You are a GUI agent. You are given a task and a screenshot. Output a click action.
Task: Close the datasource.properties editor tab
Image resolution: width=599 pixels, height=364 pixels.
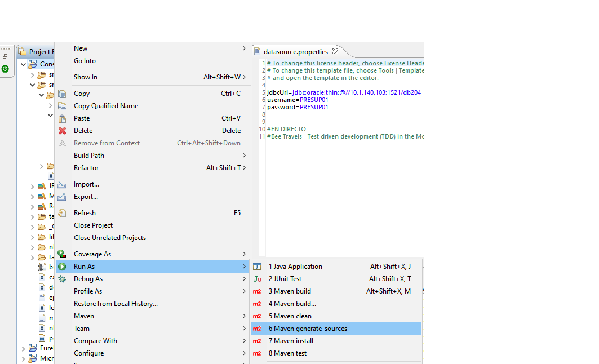[x=335, y=51]
